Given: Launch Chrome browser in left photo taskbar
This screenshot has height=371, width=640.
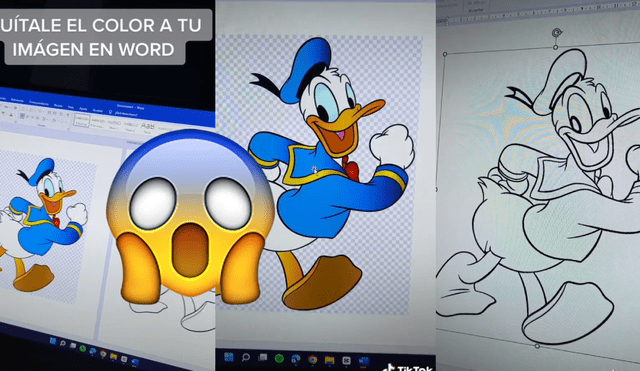Looking at the screenshot, I should pos(103,353).
